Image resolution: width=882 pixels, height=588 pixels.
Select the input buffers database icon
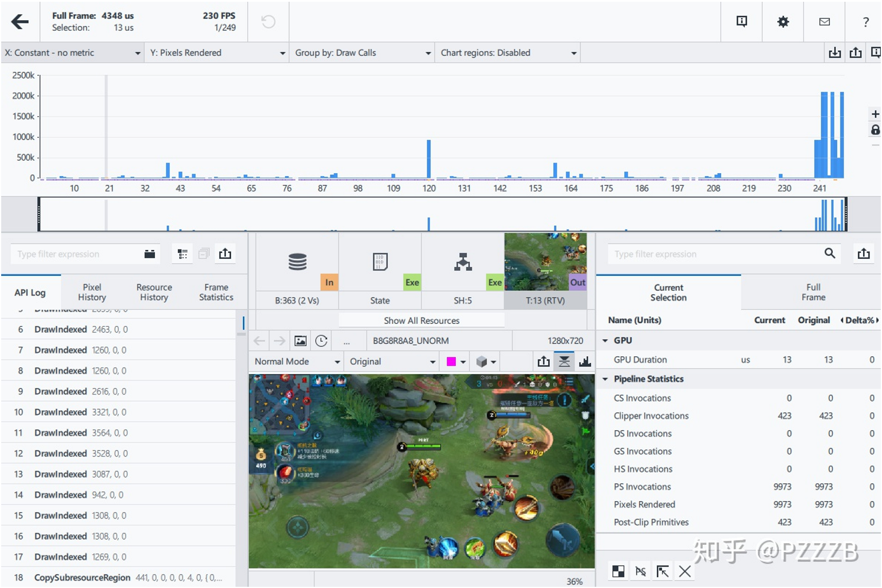pos(297,261)
